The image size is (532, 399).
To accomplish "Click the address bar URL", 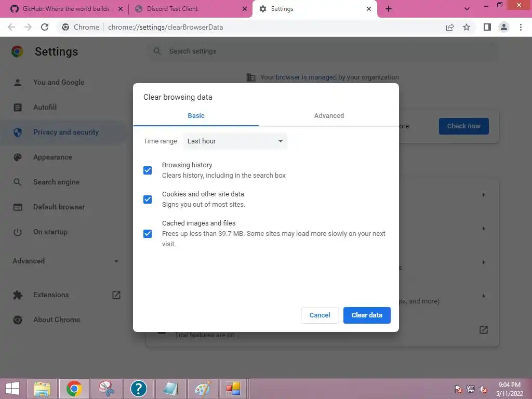I will coord(165,27).
